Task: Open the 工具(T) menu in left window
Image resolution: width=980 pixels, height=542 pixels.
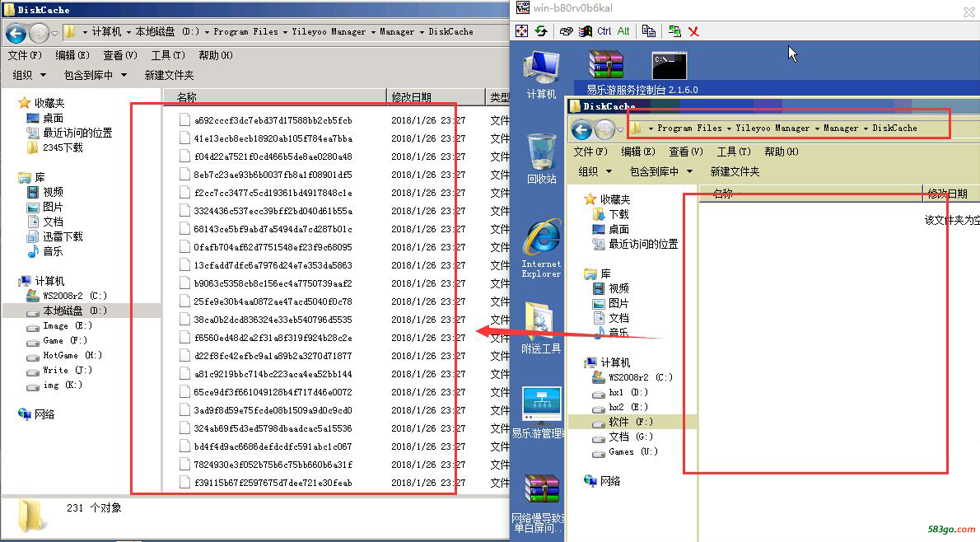Action: tap(167, 55)
